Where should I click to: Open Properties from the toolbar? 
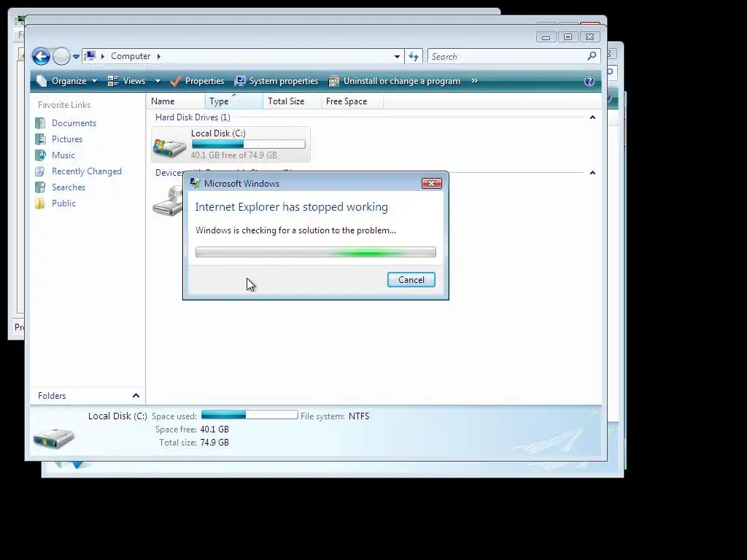coord(197,81)
